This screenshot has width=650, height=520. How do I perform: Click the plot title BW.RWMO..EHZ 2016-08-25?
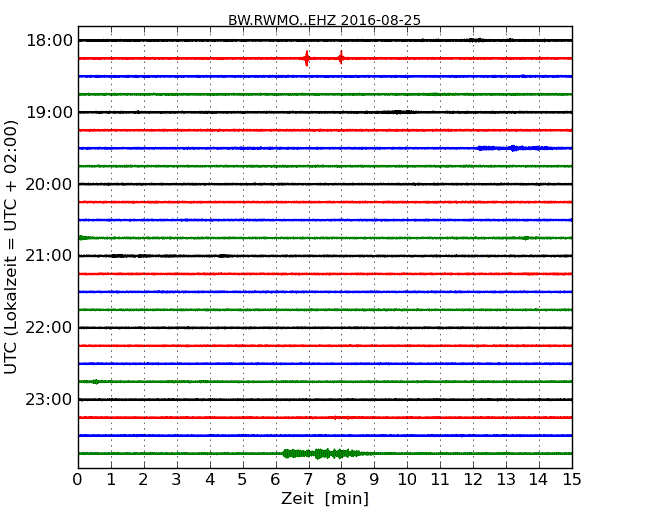[324, 20]
